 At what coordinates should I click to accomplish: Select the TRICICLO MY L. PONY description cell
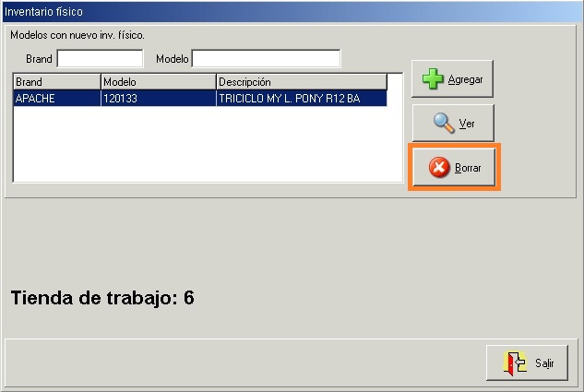pos(302,99)
